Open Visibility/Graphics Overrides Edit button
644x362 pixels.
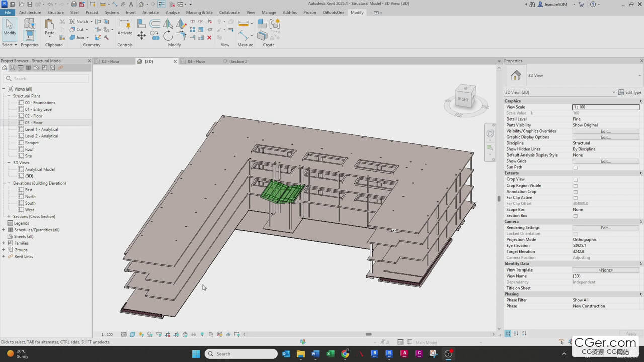[x=606, y=131]
